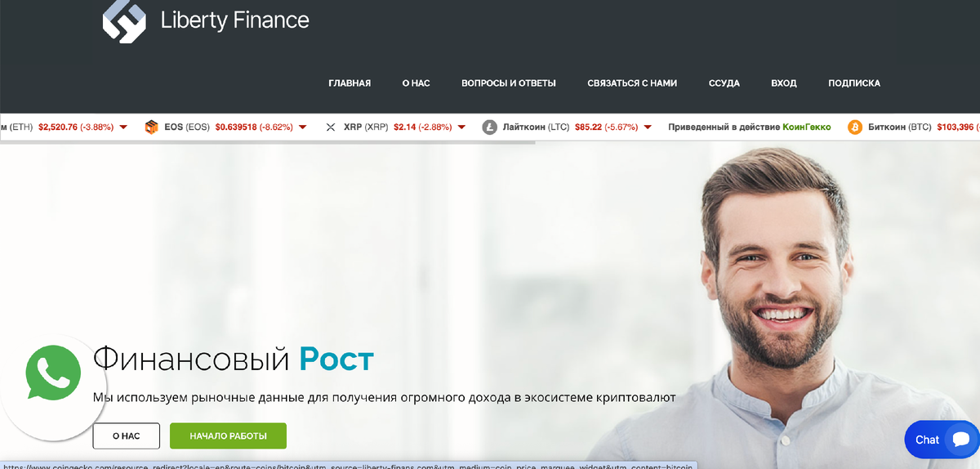The image size is (980, 469).
Task: Click the XRP coin icon in ticker
Action: click(331, 127)
